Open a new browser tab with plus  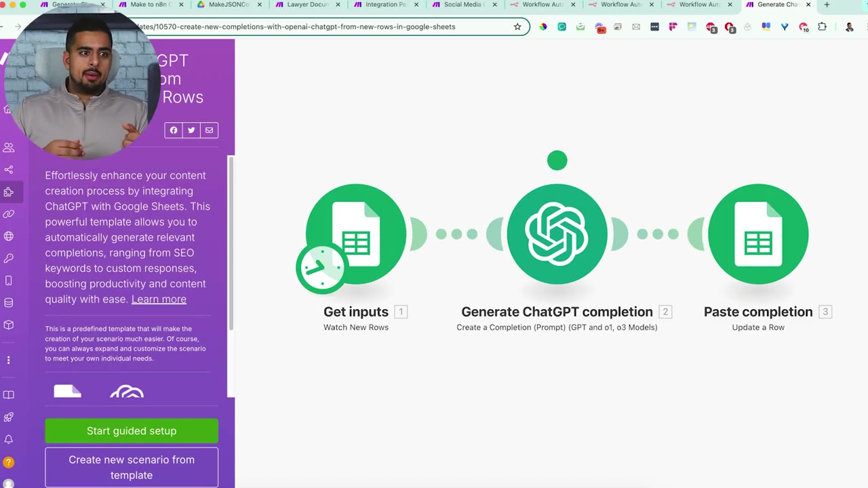[827, 5]
